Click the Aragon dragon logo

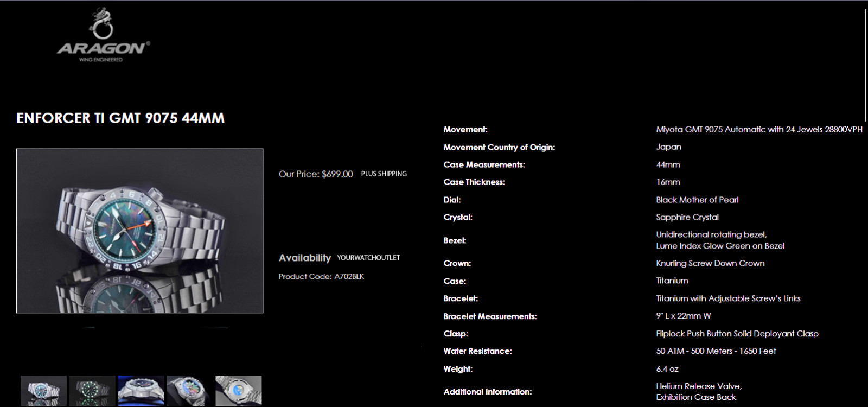[x=103, y=35]
